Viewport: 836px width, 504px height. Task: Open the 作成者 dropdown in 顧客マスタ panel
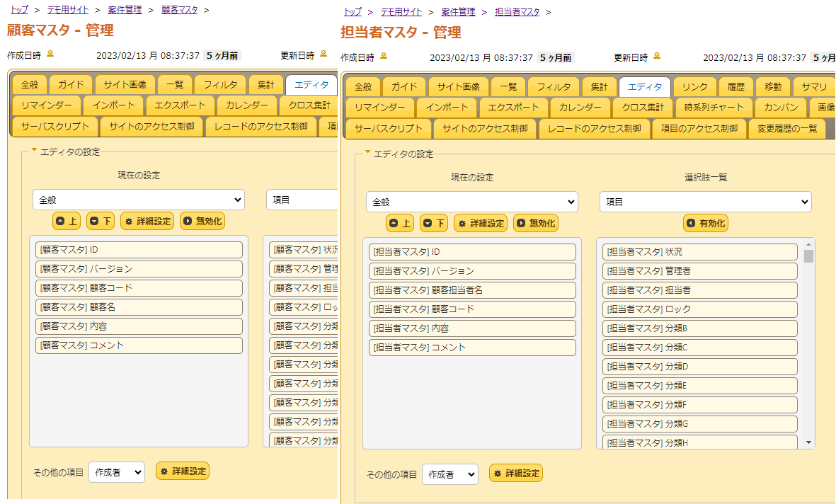coord(116,473)
